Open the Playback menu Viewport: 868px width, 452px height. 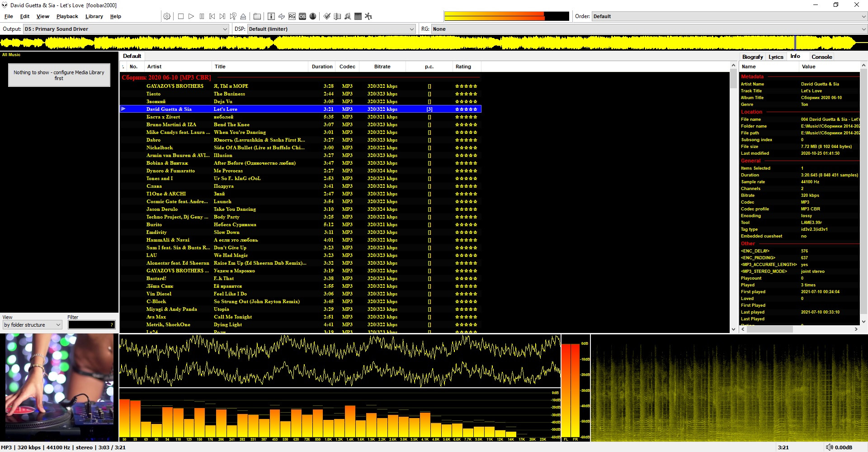click(x=67, y=16)
